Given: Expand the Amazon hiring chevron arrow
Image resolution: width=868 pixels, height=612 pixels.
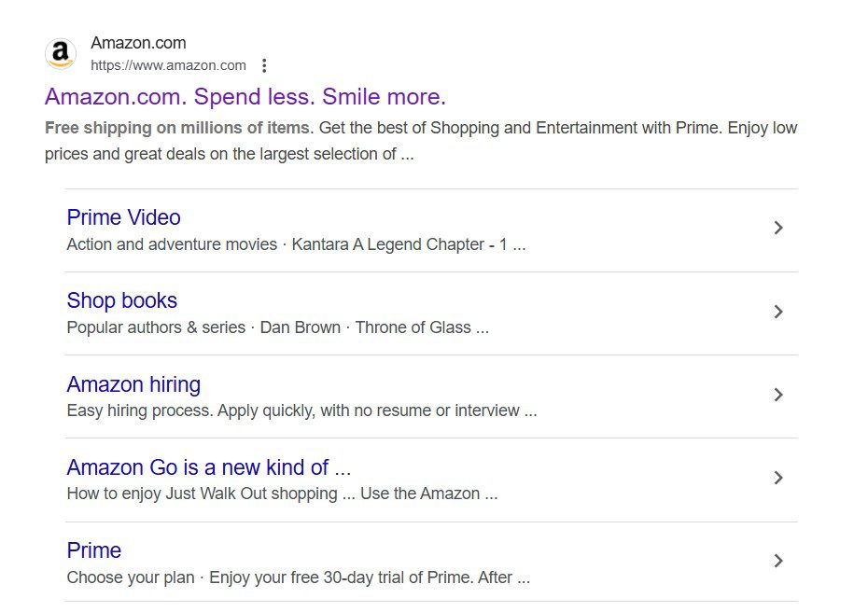Looking at the screenshot, I should pos(778,395).
